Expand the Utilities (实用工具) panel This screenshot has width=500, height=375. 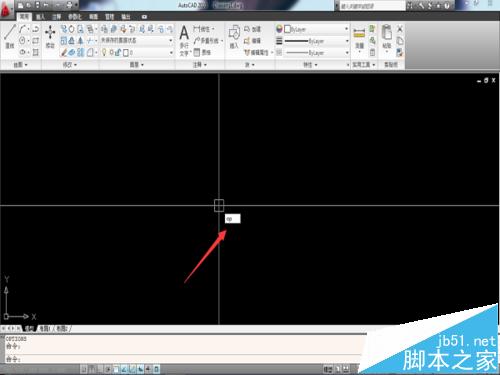[364, 65]
